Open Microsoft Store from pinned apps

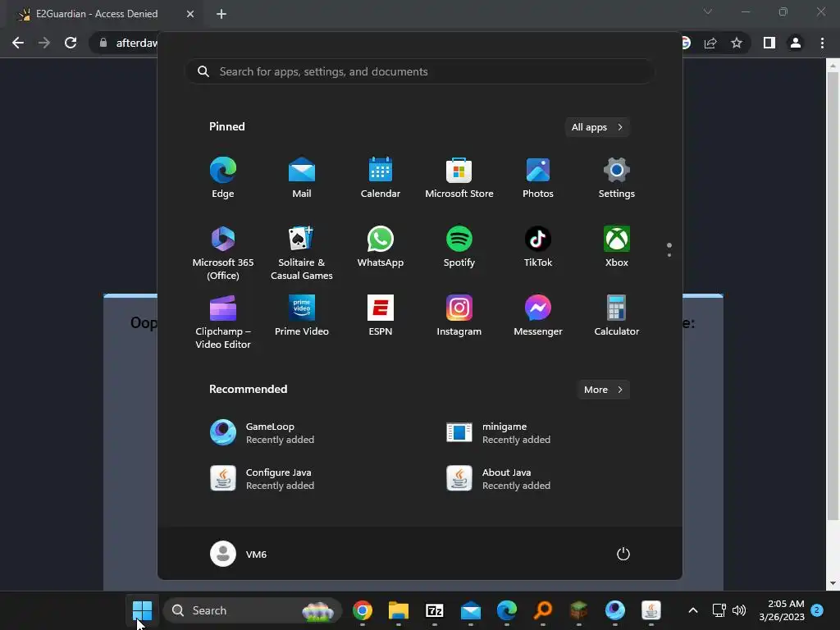coord(459,178)
